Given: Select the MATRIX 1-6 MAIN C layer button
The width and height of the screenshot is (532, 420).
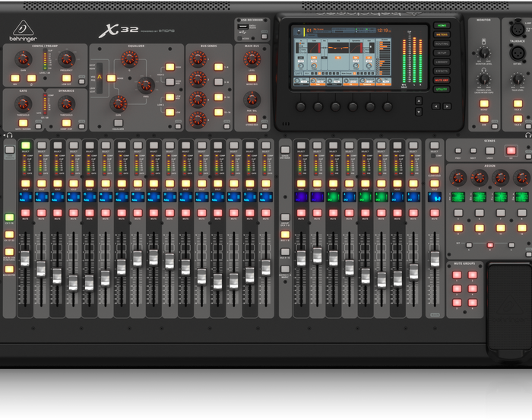Looking at the screenshot, I should 285,269.
